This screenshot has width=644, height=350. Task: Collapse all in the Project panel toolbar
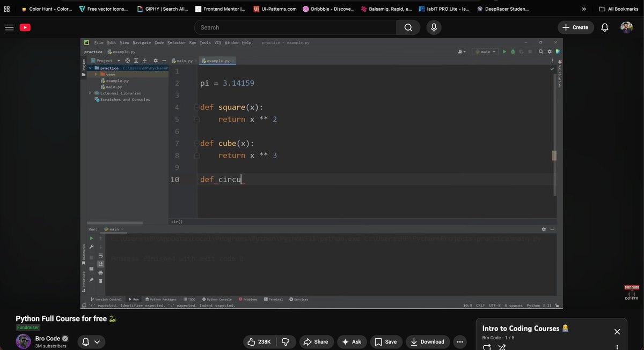click(144, 61)
